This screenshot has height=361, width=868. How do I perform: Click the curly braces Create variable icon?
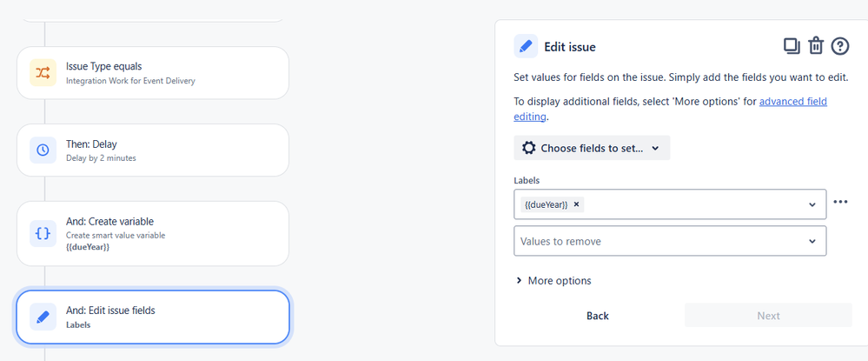tap(43, 233)
